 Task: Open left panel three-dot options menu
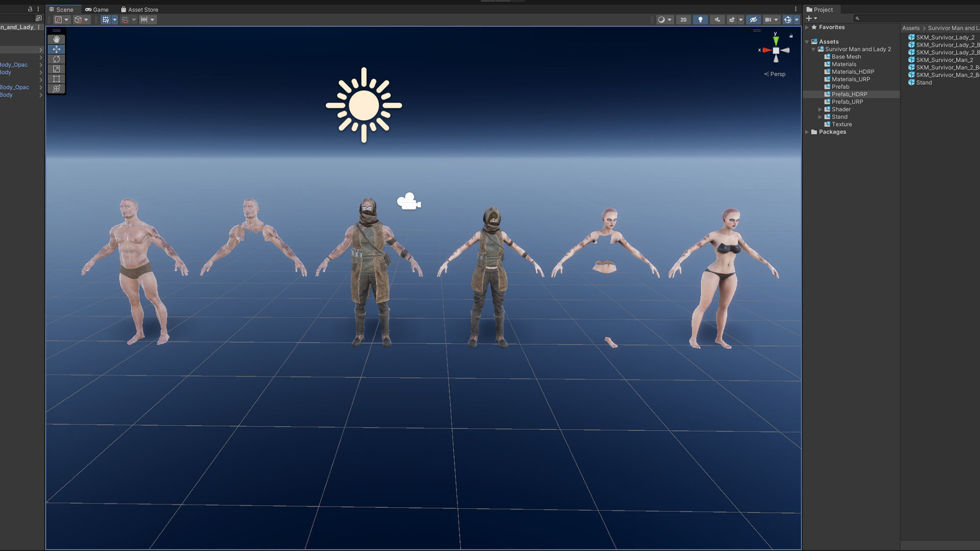tap(38, 9)
